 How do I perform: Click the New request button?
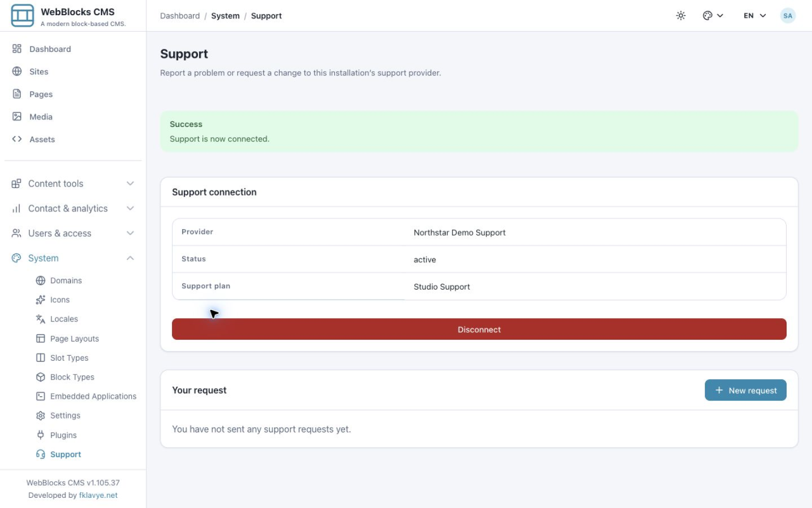click(745, 390)
